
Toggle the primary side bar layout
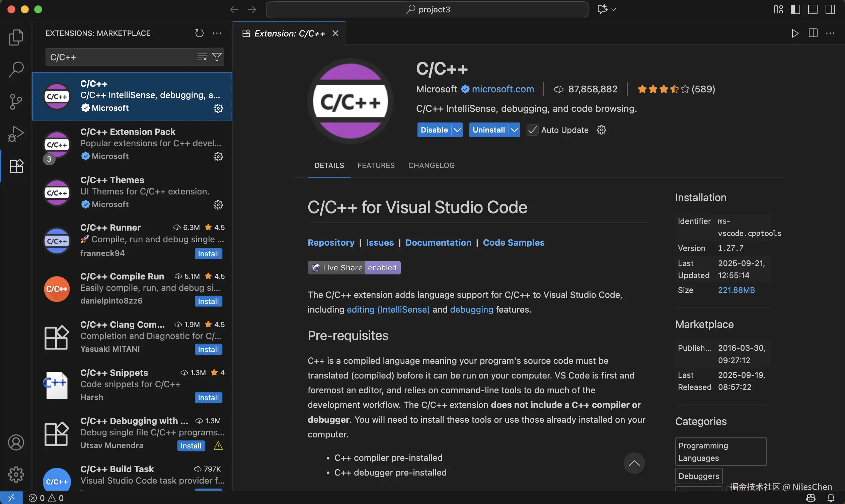pyautogui.click(x=795, y=9)
